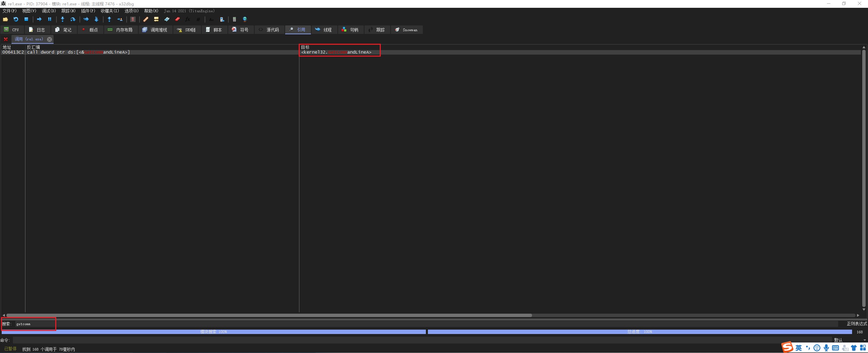The width and height of the screenshot is (868, 353).
Task: Click the trace over toolbar icon
Action: [x=96, y=19]
